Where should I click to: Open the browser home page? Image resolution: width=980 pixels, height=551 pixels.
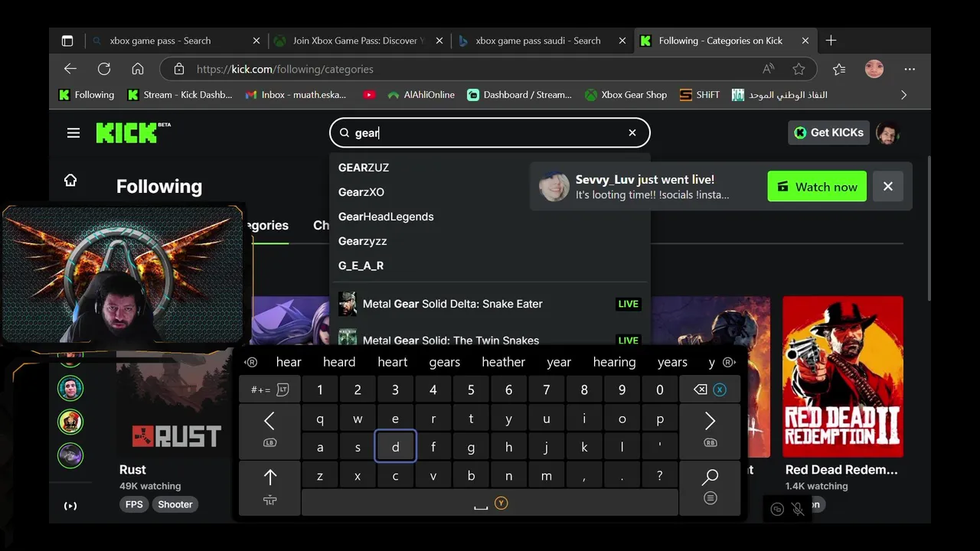138,69
